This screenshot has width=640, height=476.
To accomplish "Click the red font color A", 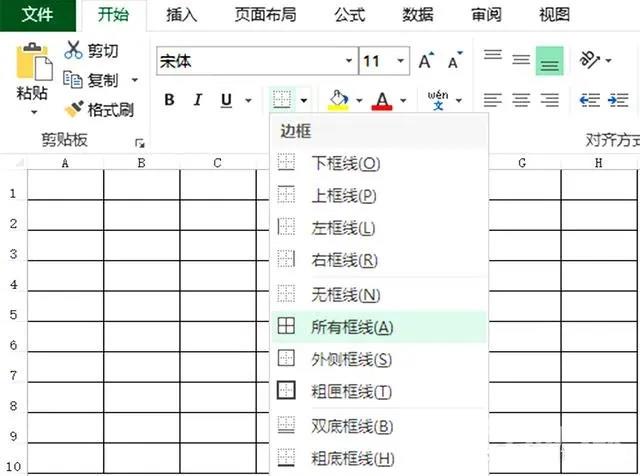I will (x=382, y=100).
